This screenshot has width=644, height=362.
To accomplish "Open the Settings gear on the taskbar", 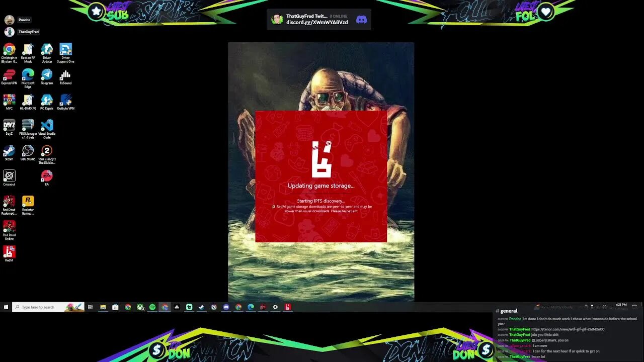I will click(275, 307).
